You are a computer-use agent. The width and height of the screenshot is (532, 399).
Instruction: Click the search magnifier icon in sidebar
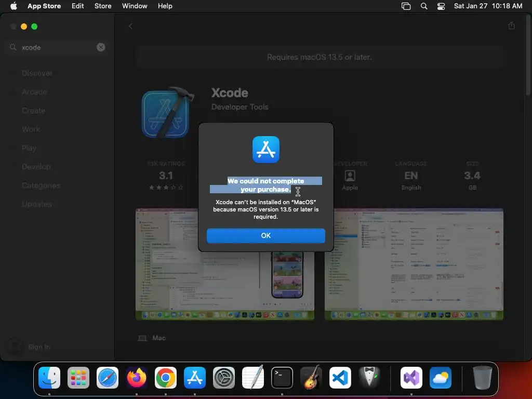click(13, 47)
